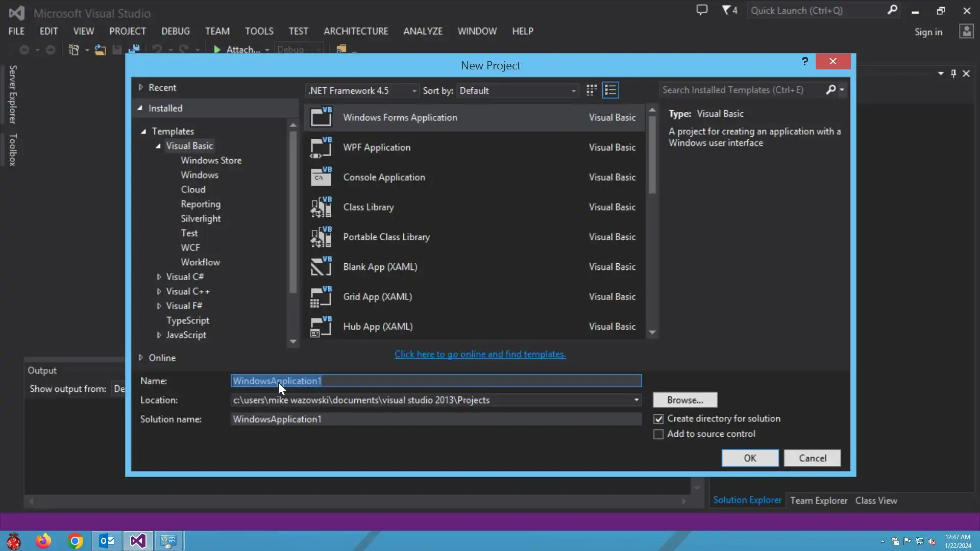Click the Solution name input field
The image size is (980, 551).
click(435, 419)
